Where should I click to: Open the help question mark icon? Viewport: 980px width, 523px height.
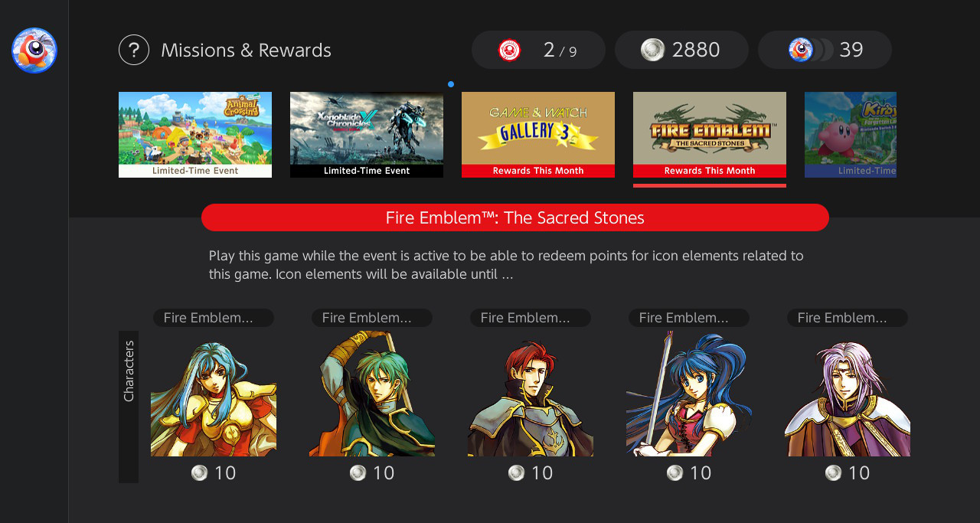[134, 50]
